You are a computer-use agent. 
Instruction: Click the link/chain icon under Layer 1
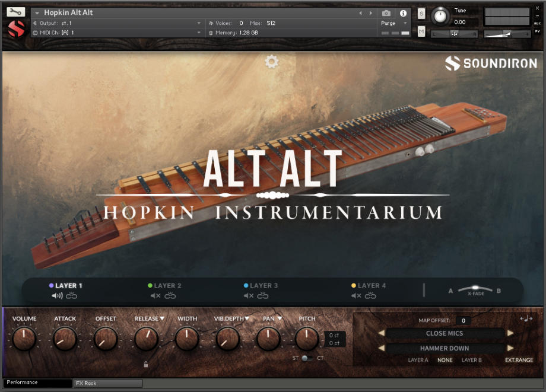(x=71, y=296)
